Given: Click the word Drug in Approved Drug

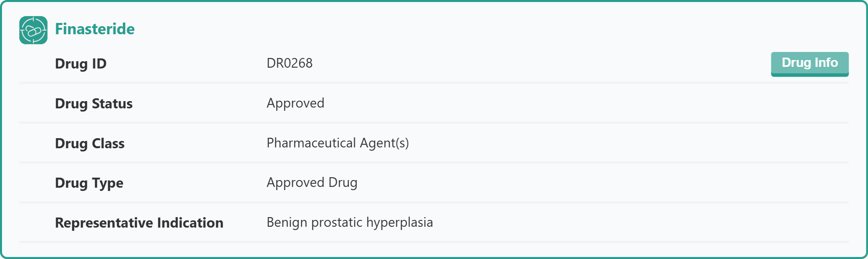Looking at the screenshot, I should (343, 183).
